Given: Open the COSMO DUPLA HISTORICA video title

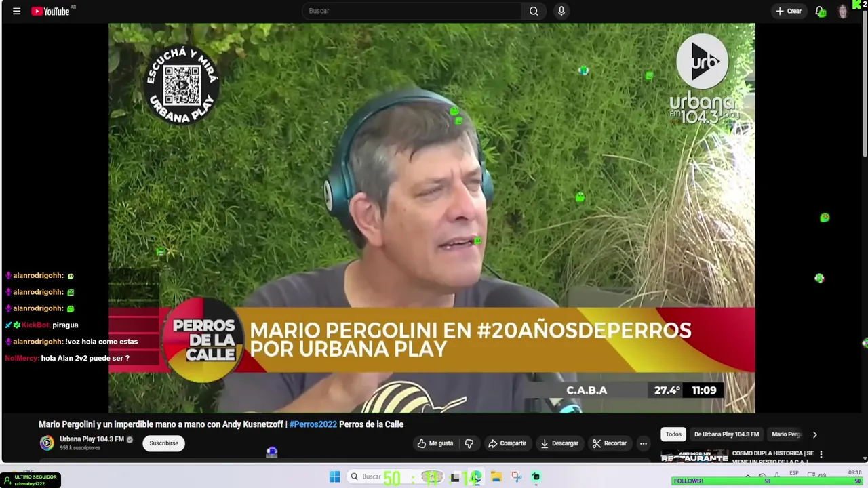Looking at the screenshot, I should [x=772, y=457].
